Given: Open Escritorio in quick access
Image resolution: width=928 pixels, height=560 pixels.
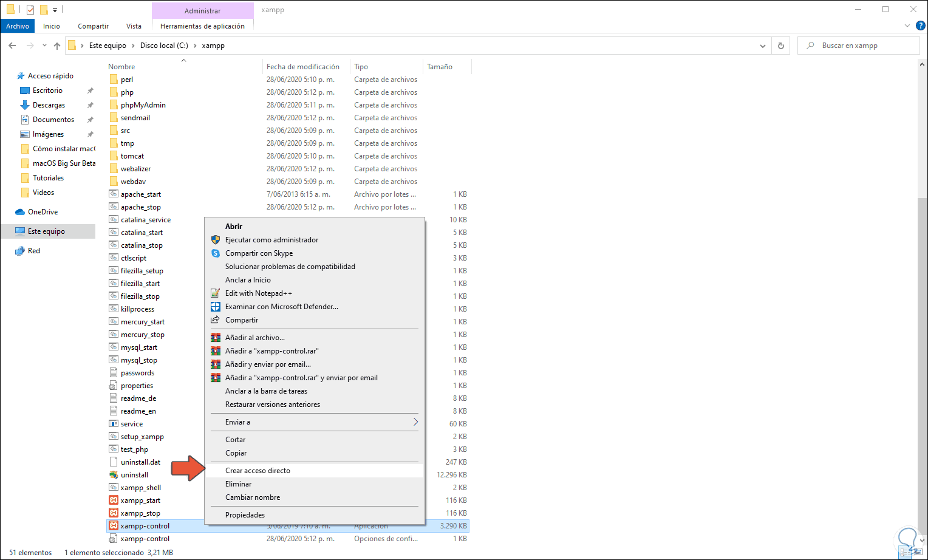Looking at the screenshot, I should (x=49, y=90).
